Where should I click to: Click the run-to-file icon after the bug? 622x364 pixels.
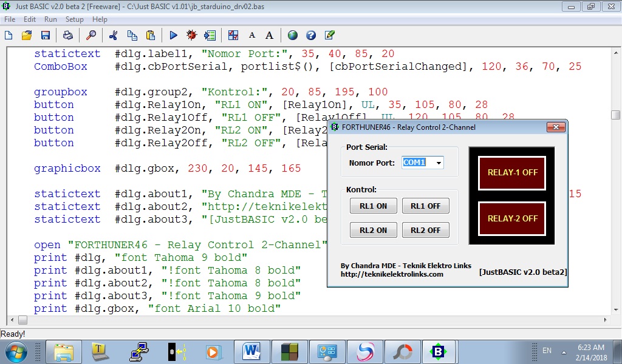click(210, 35)
